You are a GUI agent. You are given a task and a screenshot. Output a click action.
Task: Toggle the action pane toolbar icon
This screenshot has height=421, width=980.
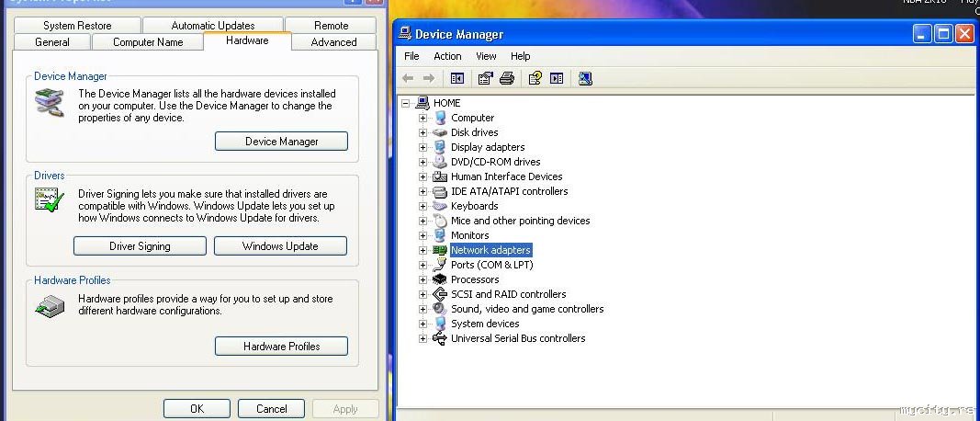point(557,78)
